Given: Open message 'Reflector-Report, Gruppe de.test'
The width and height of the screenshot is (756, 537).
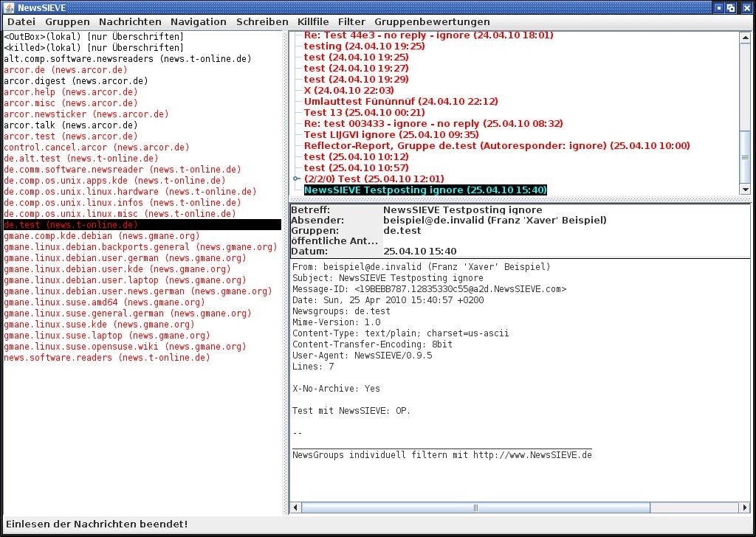Looking at the screenshot, I should (497, 146).
